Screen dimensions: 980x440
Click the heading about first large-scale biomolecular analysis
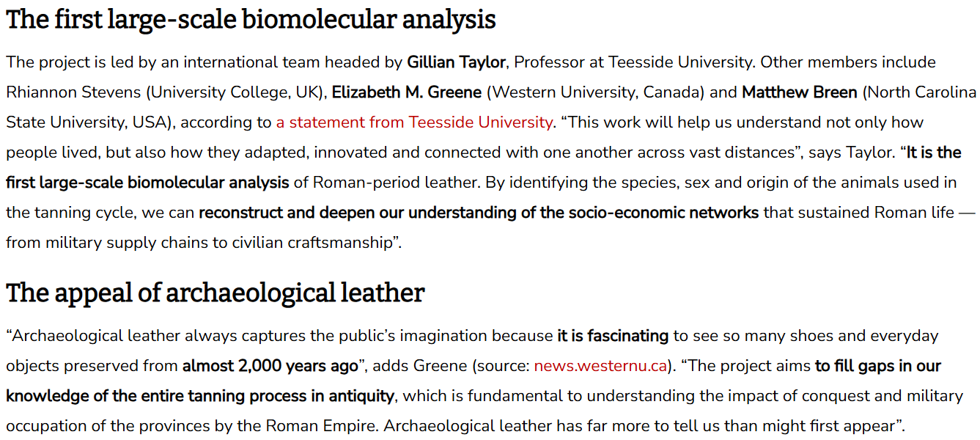click(x=251, y=20)
